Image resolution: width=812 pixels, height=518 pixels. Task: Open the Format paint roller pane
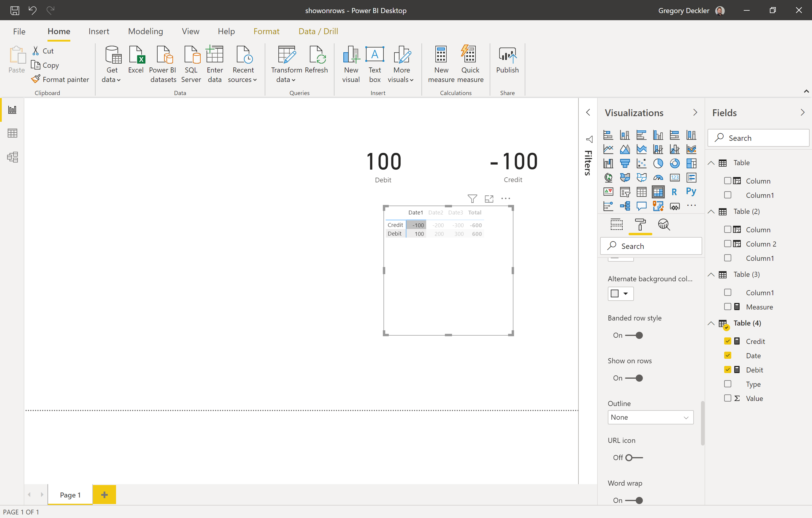(640, 225)
